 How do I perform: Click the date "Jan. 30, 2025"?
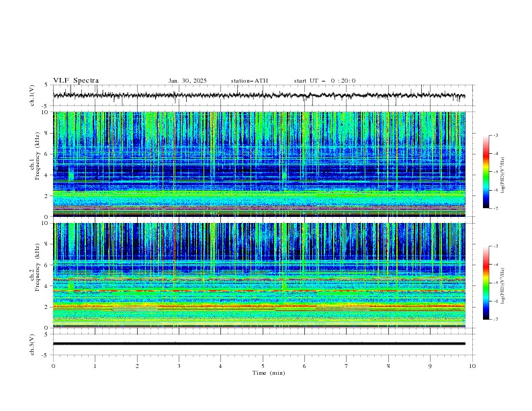pos(187,81)
